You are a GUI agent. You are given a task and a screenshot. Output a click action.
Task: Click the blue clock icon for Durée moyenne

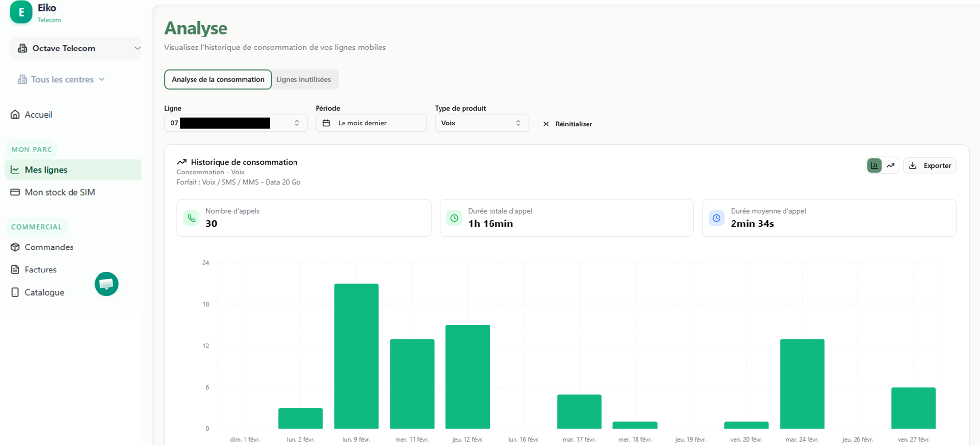[716, 218]
